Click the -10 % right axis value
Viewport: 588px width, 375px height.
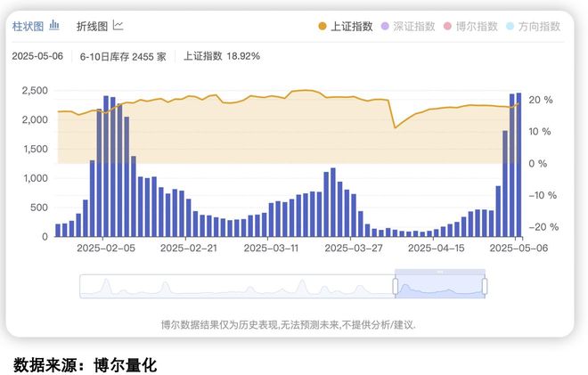[x=543, y=195]
